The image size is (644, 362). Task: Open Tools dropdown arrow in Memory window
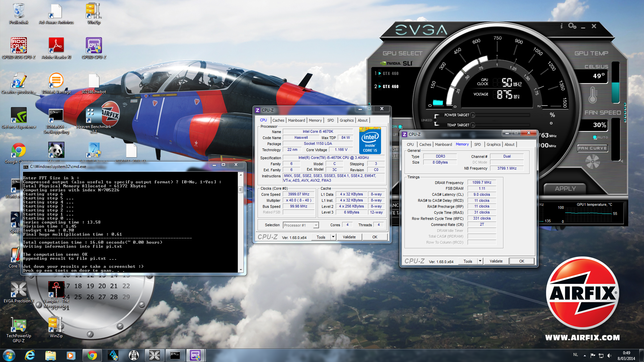[x=480, y=261]
